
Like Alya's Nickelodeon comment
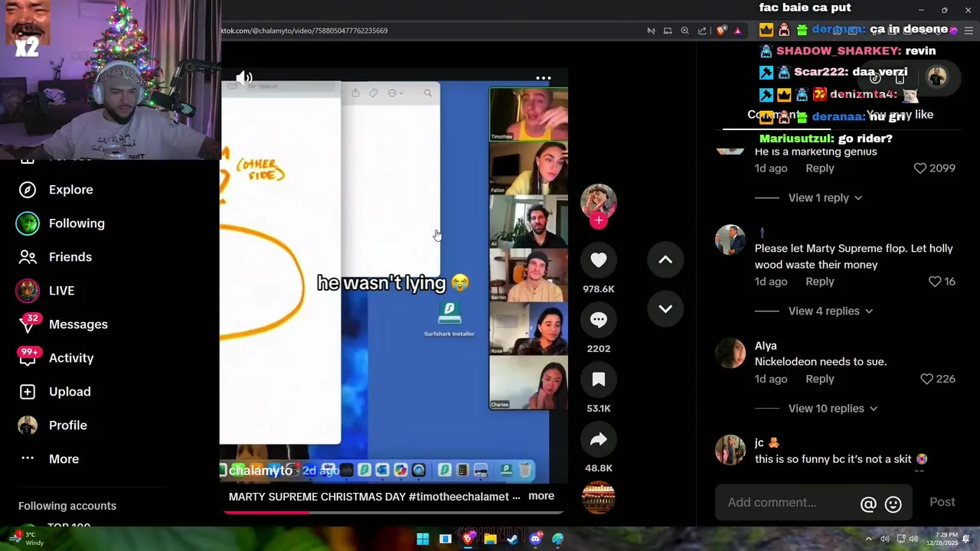coord(926,379)
